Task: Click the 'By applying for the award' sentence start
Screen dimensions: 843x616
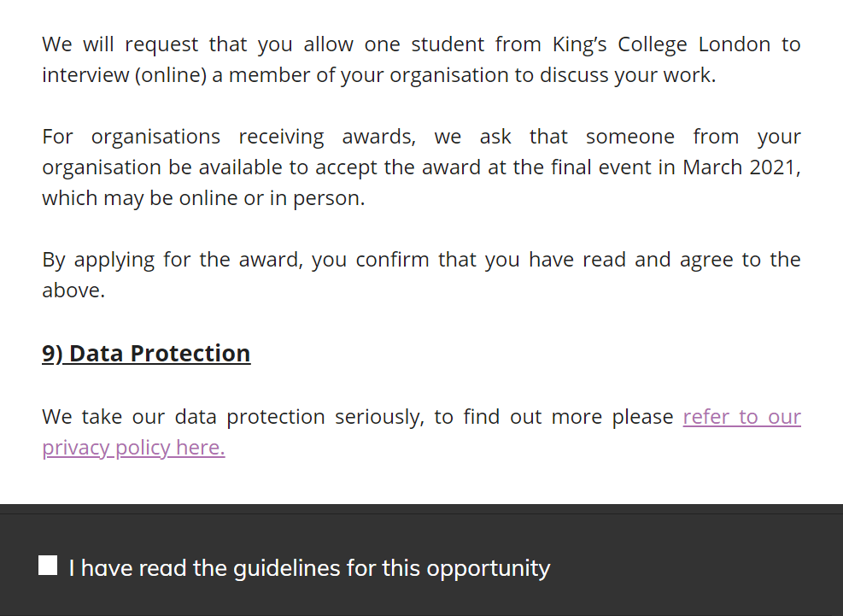Action: [x=173, y=260]
